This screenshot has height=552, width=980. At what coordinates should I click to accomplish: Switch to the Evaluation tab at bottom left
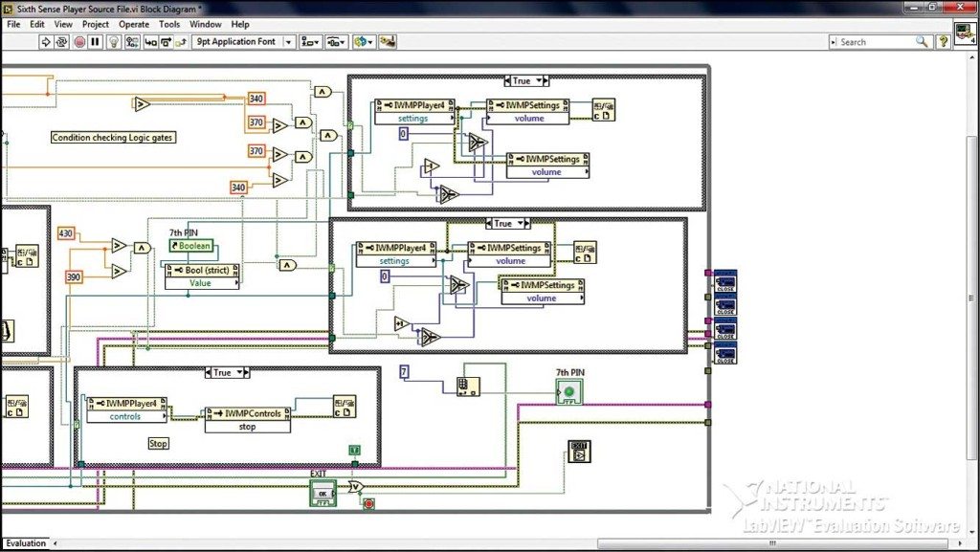(24, 543)
